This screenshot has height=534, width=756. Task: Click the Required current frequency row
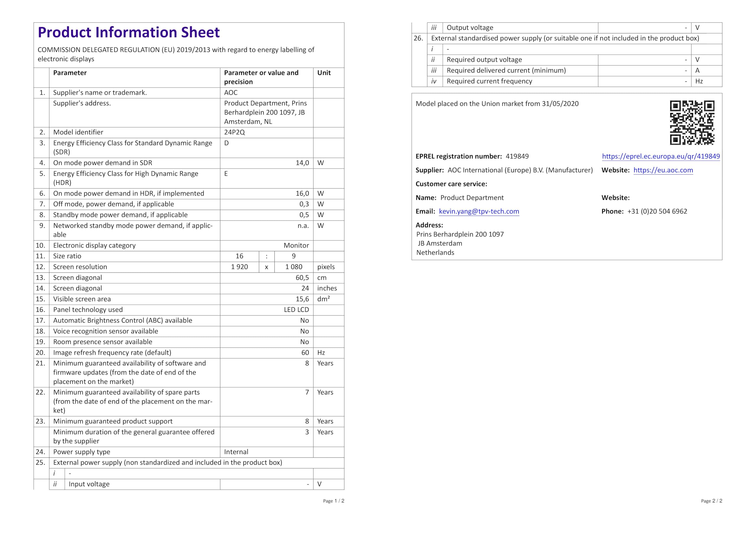point(489,81)
